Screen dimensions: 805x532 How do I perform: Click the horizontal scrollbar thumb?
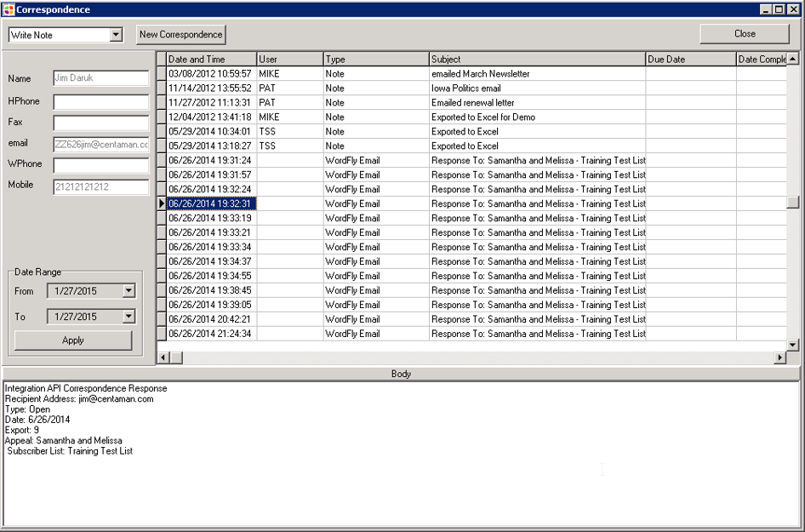click(176, 358)
